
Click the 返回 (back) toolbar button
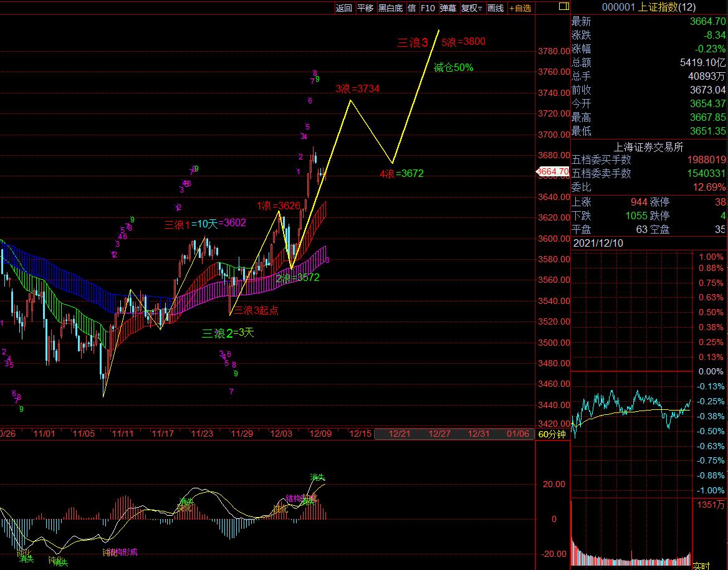[x=343, y=8]
